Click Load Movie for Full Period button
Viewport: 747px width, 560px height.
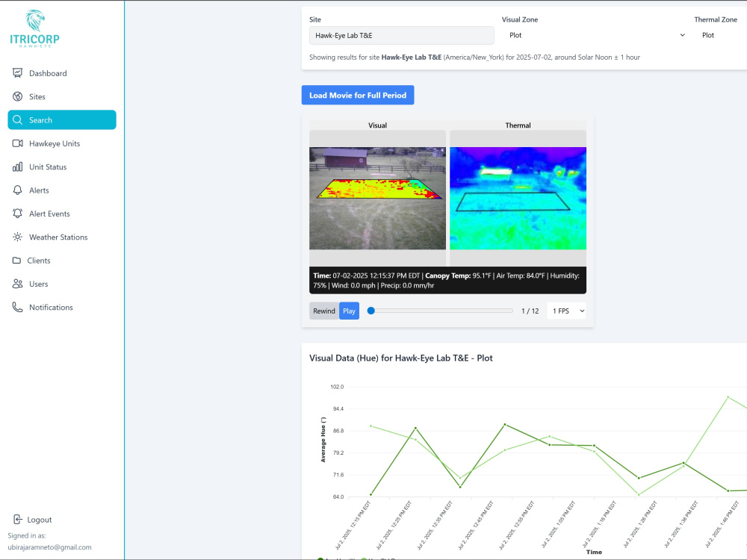(x=358, y=96)
